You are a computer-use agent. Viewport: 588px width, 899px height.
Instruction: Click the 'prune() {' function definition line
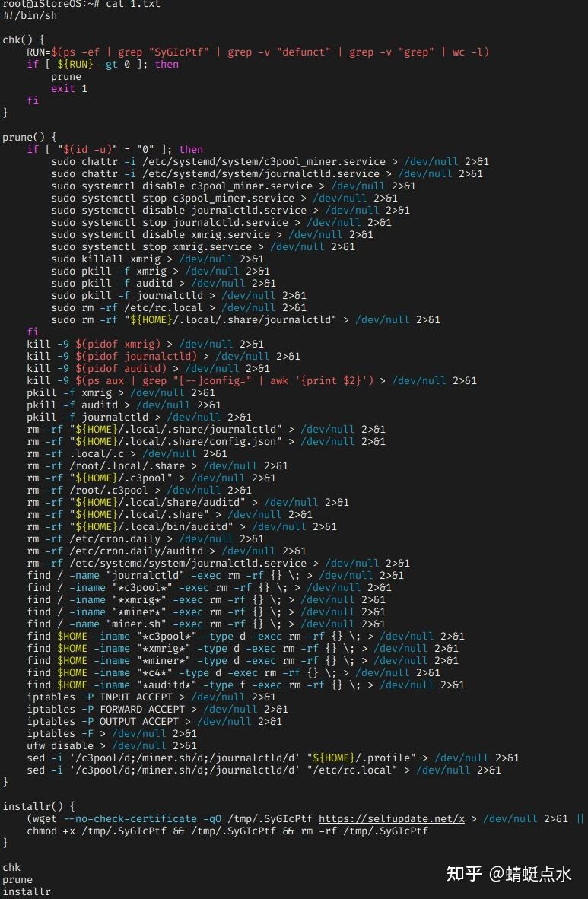30,138
